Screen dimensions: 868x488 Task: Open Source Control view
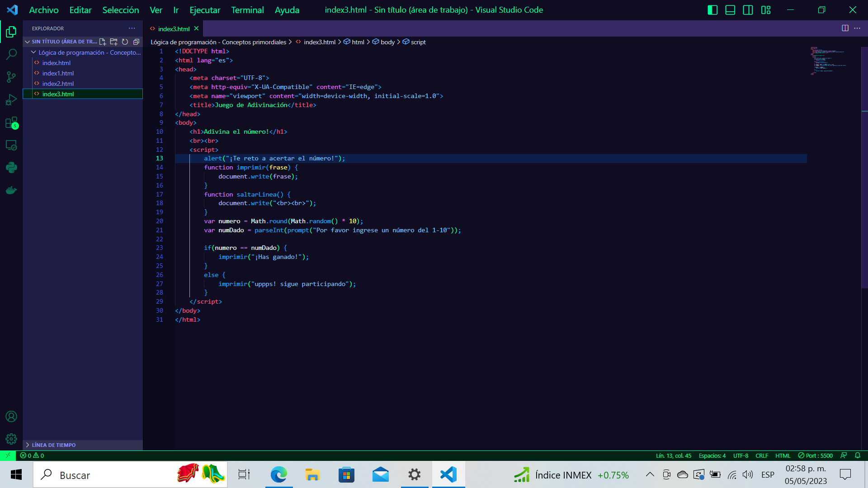point(11,77)
